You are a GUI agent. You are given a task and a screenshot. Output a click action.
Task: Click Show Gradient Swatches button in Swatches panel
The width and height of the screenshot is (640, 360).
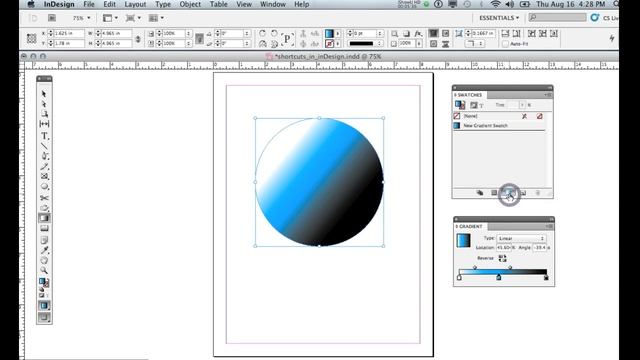(x=509, y=193)
